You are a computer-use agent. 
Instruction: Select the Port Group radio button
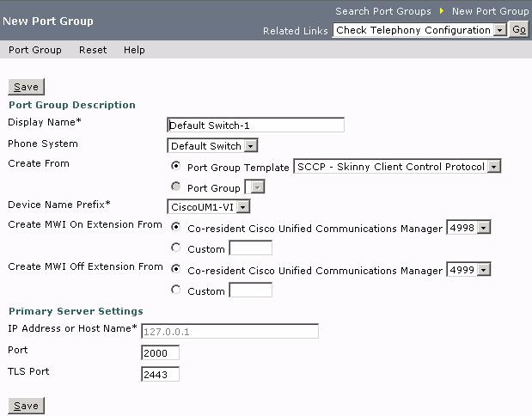pos(176,187)
